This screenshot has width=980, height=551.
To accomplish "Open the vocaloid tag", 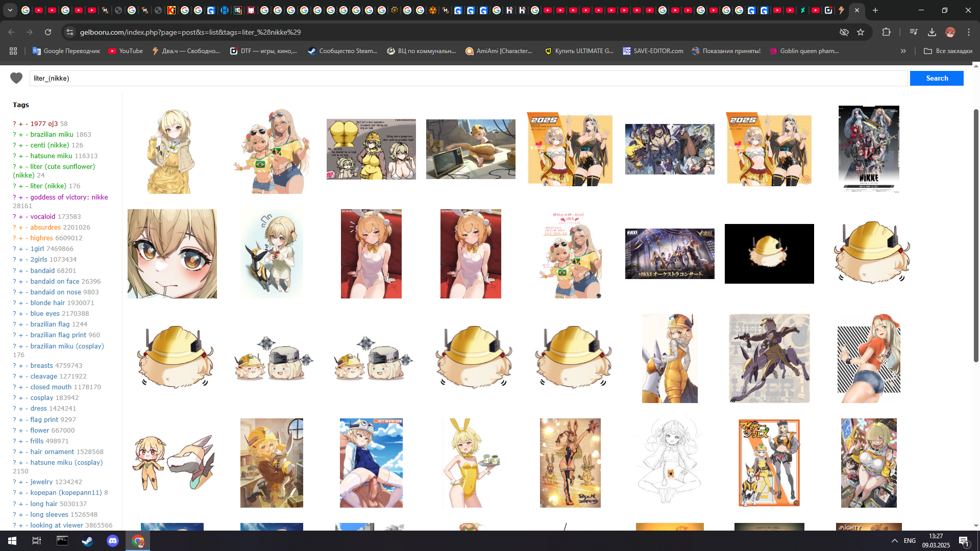I will [x=43, y=217].
